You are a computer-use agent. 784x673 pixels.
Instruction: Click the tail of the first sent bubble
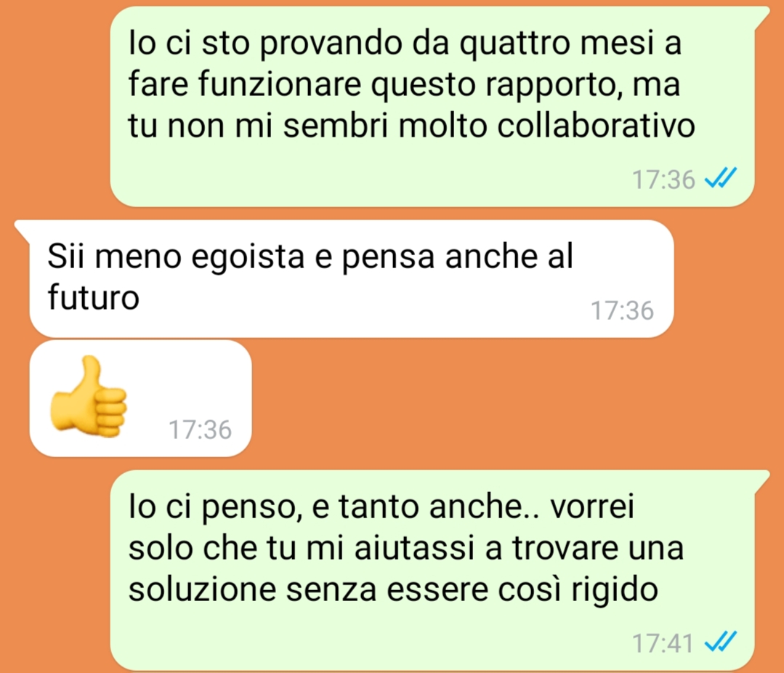(x=761, y=17)
